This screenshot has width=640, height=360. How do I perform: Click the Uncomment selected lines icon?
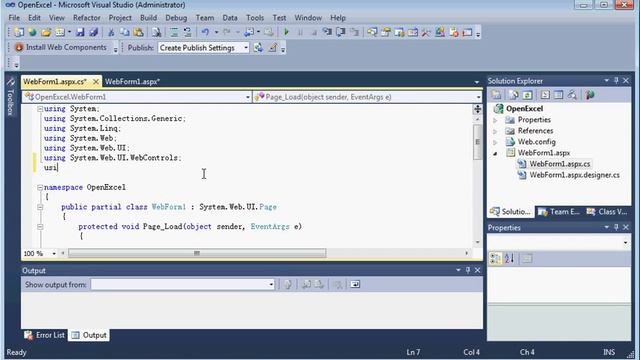click(187, 32)
